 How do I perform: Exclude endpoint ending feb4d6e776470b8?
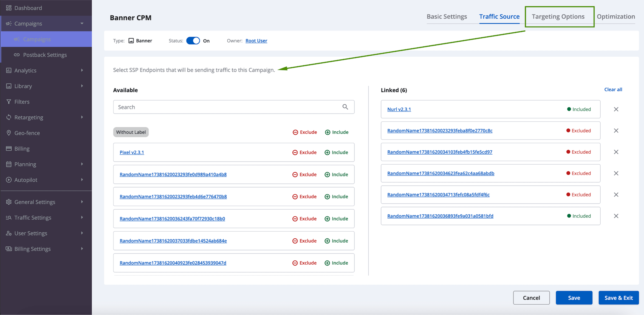click(x=304, y=197)
